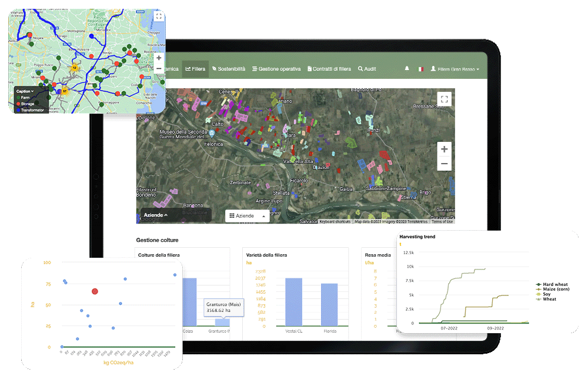This screenshot has width=588, height=392.
Task: Click the Italian flag language icon
Action: point(420,68)
